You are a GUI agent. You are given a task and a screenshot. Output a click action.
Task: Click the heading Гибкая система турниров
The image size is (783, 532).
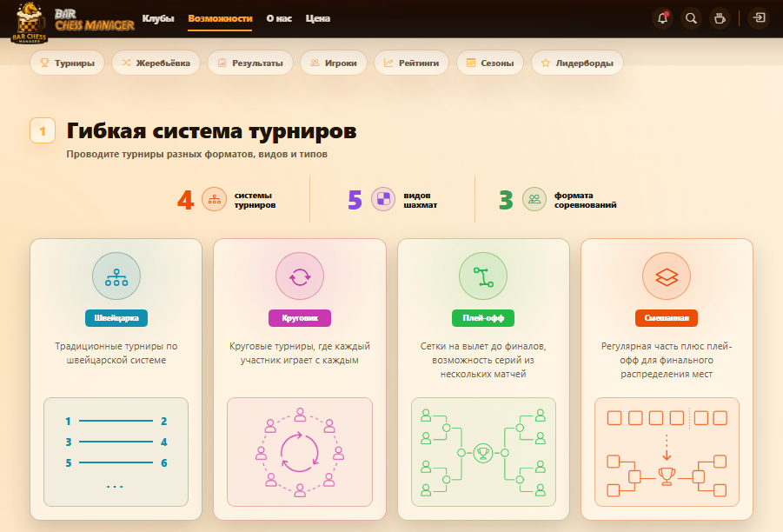pyautogui.click(x=212, y=131)
